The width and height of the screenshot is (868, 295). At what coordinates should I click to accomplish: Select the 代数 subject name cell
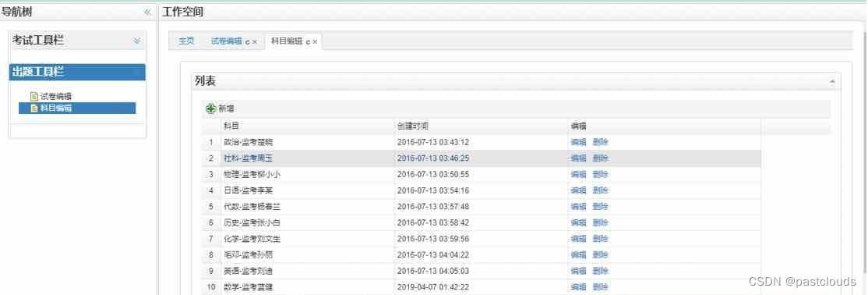pos(252,206)
